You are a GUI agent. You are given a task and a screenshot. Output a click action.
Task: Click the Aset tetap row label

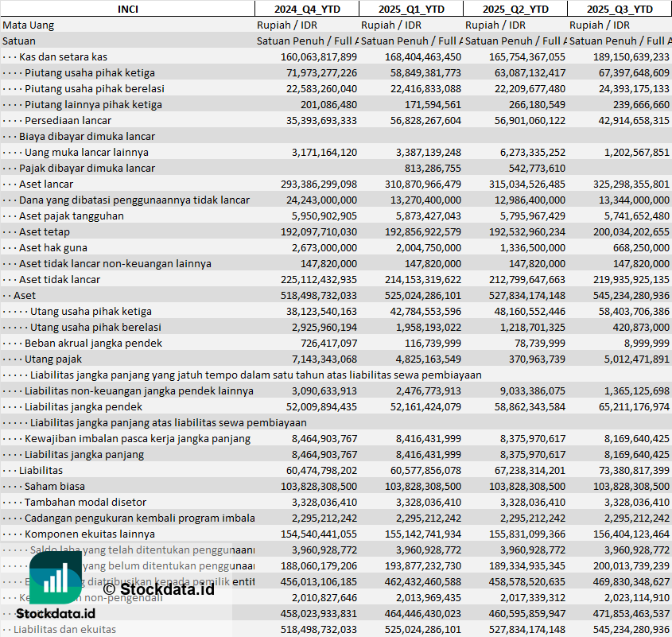coord(45,231)
